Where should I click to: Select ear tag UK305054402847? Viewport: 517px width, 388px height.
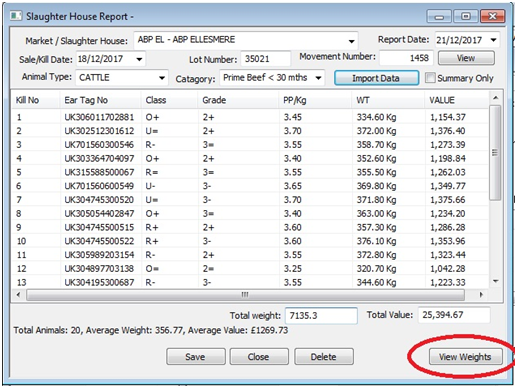[99, 214]
